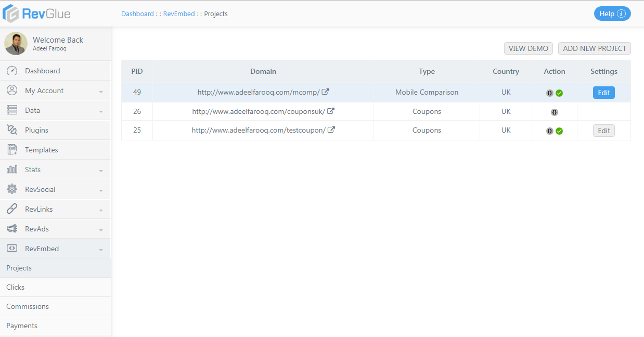Toggle green check status for project 49
This screenshot has width=644, height=337.
tap(559, 93)
